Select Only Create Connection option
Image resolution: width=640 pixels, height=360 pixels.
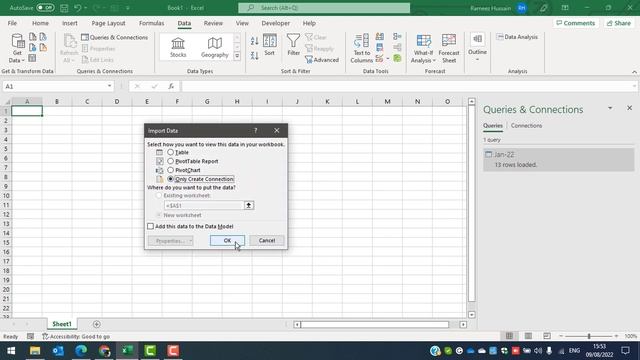click(170, 179)
